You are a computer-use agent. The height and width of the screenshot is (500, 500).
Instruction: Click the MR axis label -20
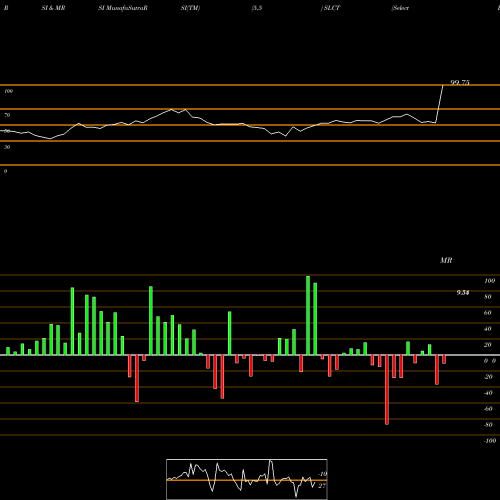(488, 377)
